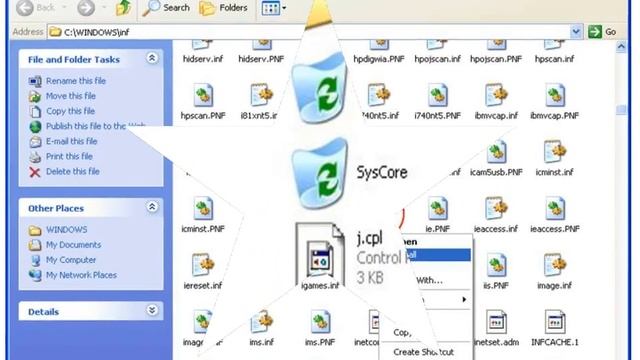Choose Create Shortcut in context menu
Screen dimensions: 640x360
click(x=423, y=352)
